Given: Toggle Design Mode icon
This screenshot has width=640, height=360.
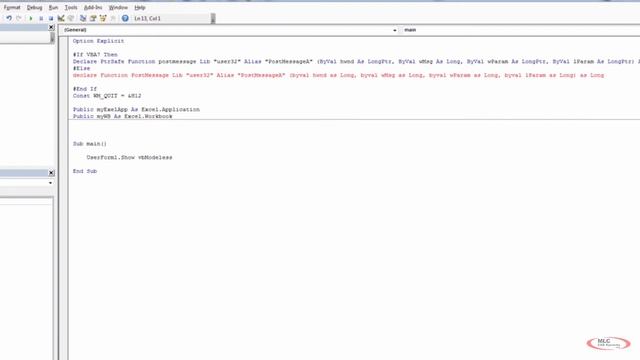Looking at the screenshot, I should pyautogui.click(x=61, y=18).
